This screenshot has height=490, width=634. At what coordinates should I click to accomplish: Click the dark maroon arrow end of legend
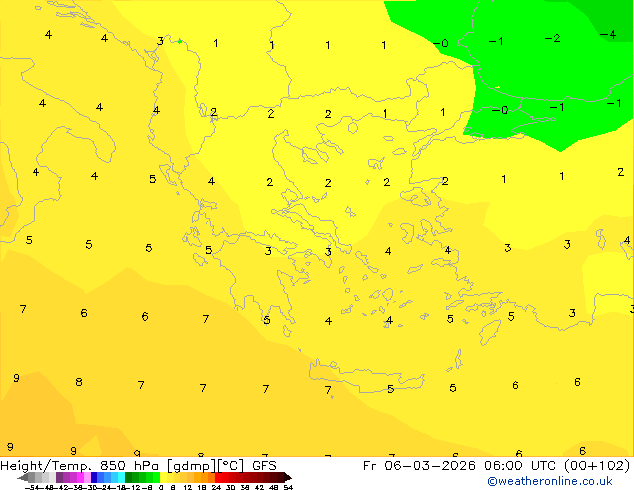[x=288, y=477]
